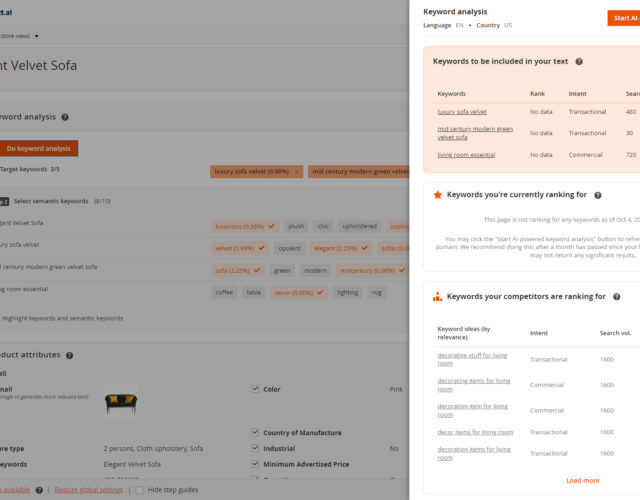Toggle the Color attribute checkbox

[x=255, y=389]
